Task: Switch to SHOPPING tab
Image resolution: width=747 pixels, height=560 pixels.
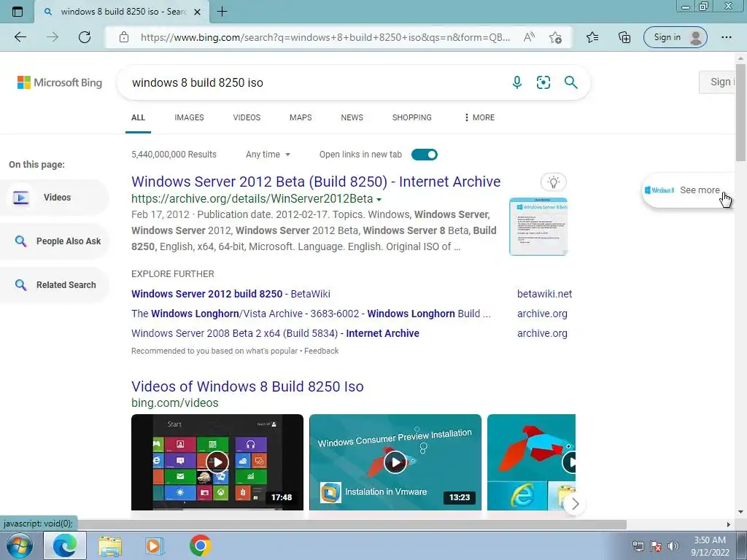Action: (x=412, y=117)
